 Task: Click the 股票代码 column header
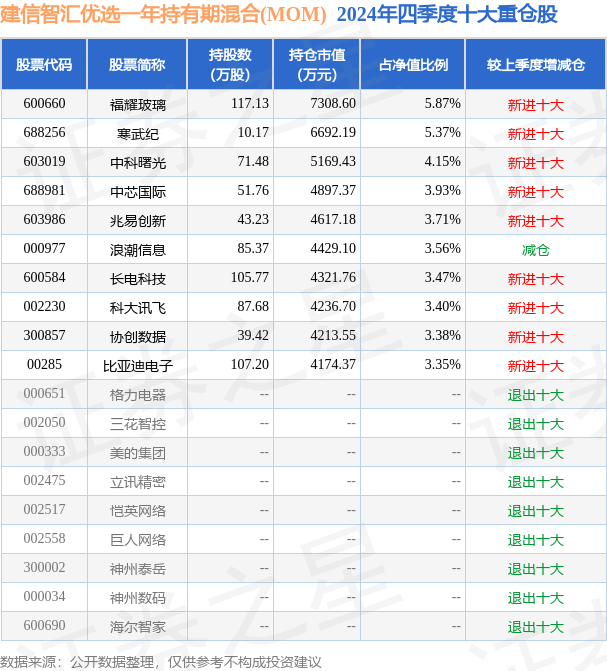[44, 65]
